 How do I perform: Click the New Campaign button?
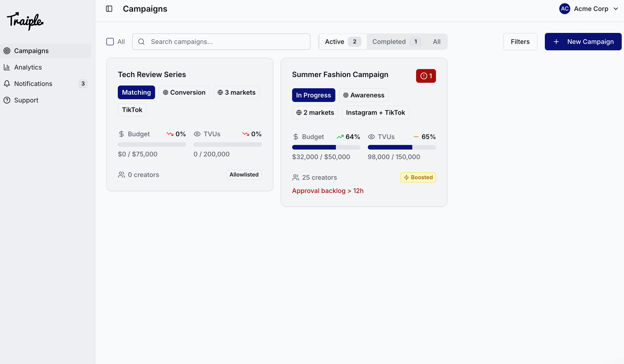[x=583, y=42]
